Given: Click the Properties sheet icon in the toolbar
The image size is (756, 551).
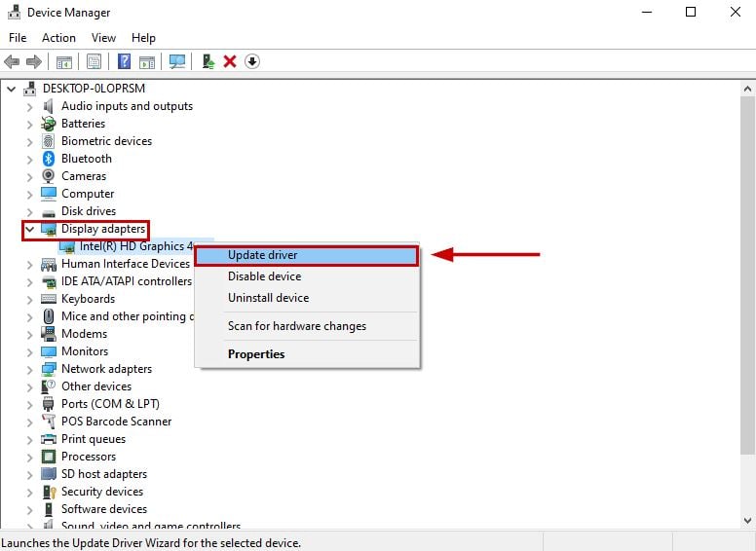Looking at the screenshot, I should (x=94, y=61).
